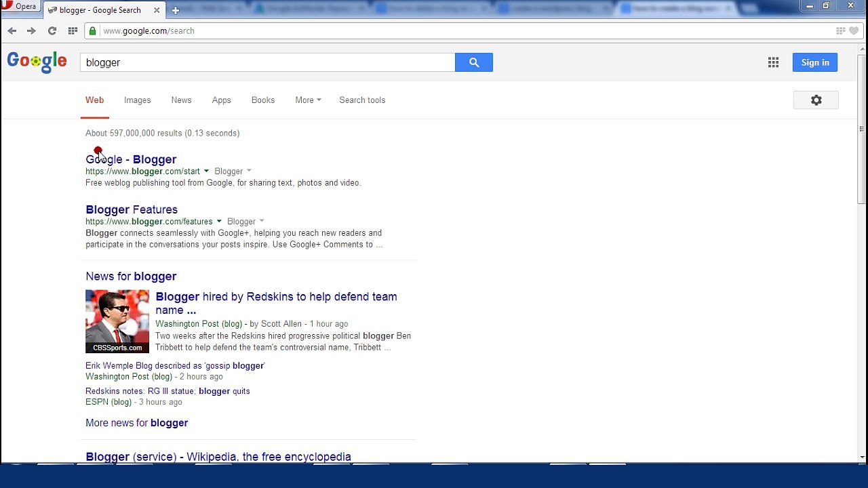This screenshot has height=488, width=868.
Task: Open 'Redskins notes: RG III statue' link
Action: (x=167, y=391)
